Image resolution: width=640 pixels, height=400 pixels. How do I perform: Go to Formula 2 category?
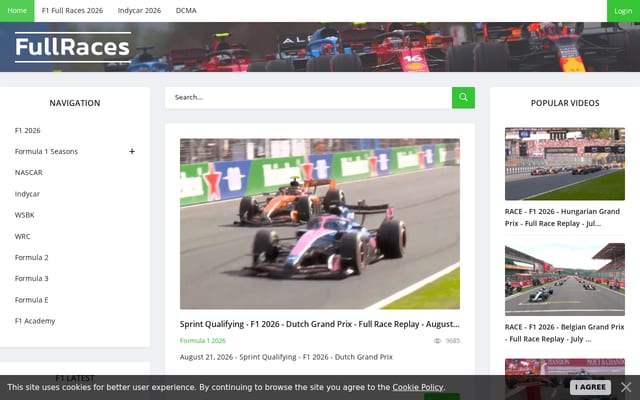(31, 258)
